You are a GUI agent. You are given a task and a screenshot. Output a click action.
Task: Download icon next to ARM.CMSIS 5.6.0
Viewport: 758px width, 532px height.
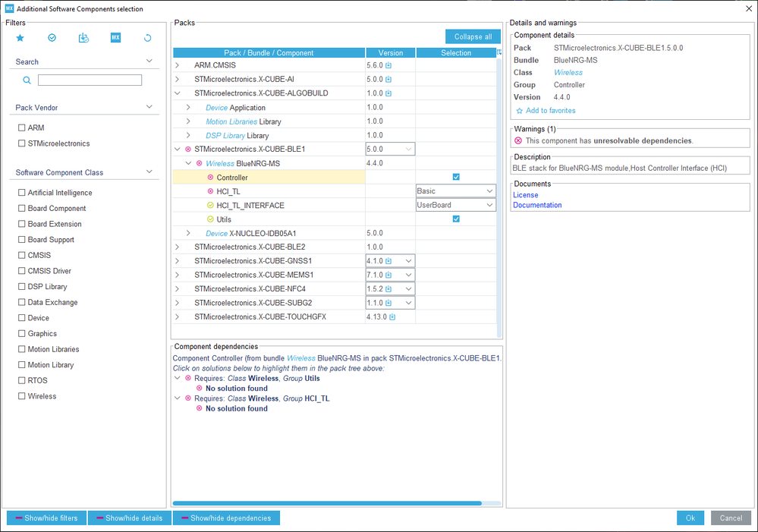pos(388,65)
